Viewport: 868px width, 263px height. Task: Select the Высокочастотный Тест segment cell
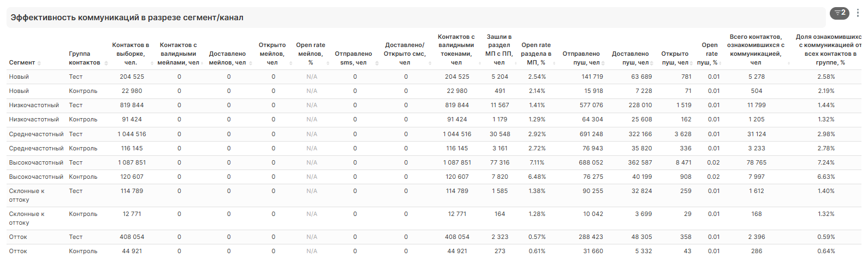click(36, 162)
